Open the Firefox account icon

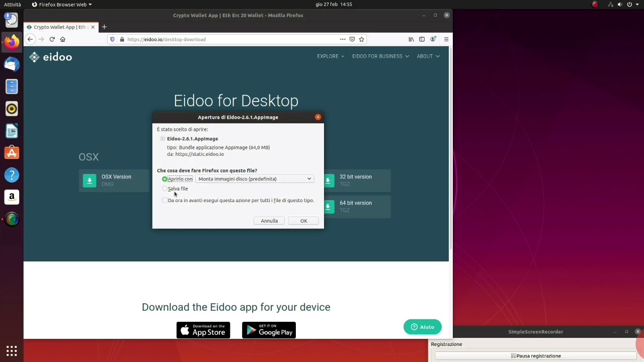(x=433, y=39)
